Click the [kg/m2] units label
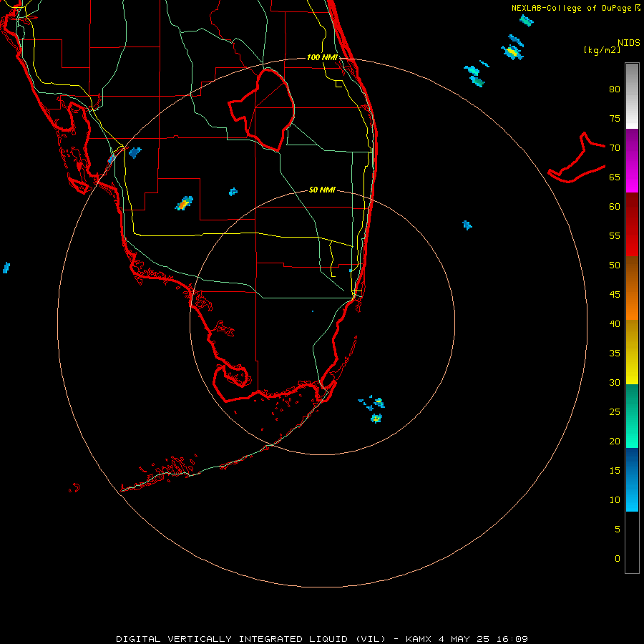Viewport: 644px width, 644px height. coord(602,50)
